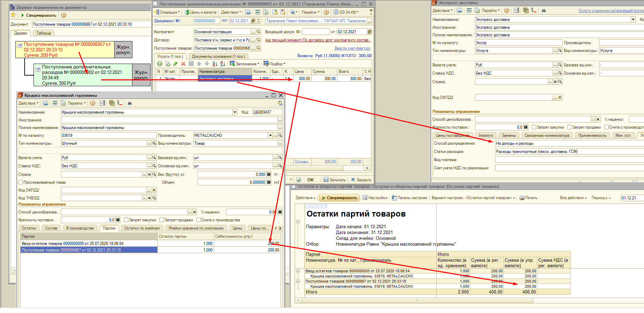The image size is (644, 313).
Task: Click the green pencil edit row icon
Action: click(x=176, y=64)
